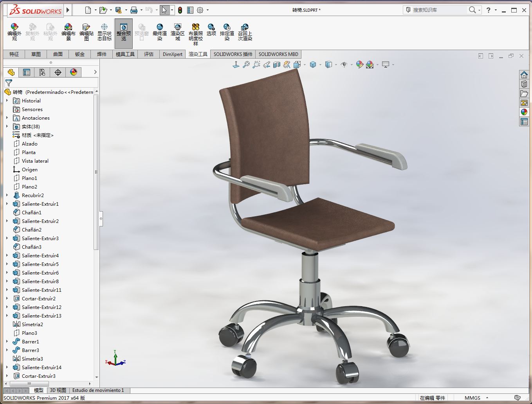Open Appearances color ball task pane
Viewport: 532px width, 404px height.
[524, 112]
